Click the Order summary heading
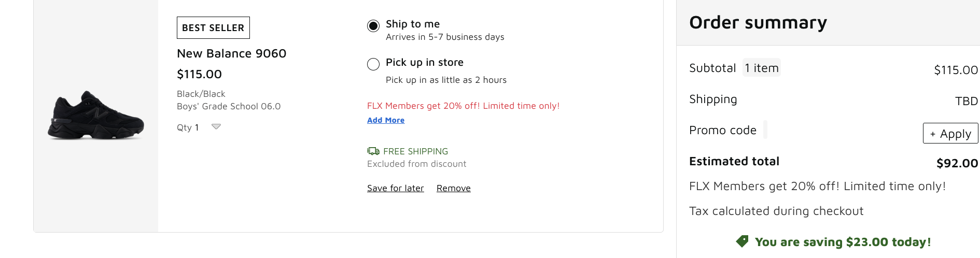The width and height of the screenshot is (980, 258). click(758, 23)
